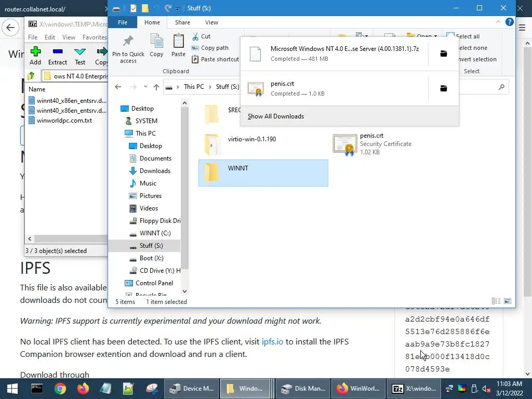
Task: Click the Add button in 7-Zip
Action: click(x=35, y=56)
